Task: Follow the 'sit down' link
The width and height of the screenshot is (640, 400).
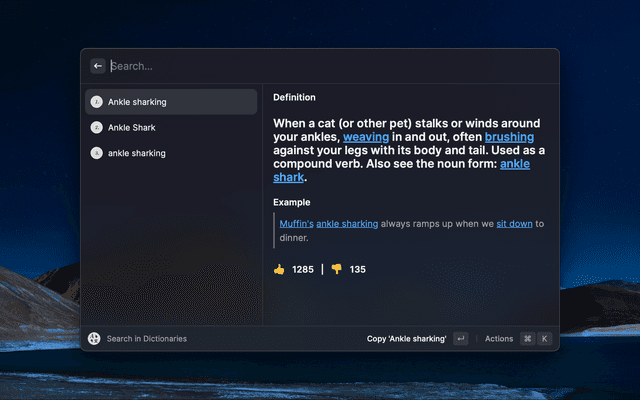Action: click(x=513, y=224)
